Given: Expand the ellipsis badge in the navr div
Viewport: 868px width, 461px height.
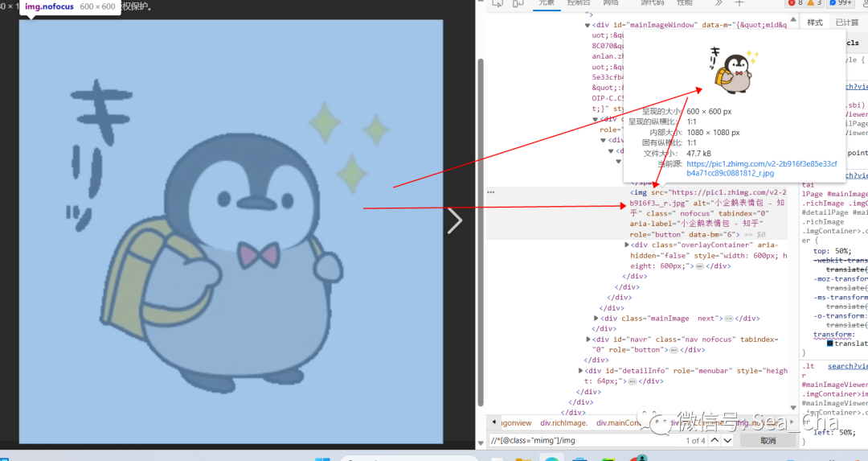Looking at the screenshot, I should [x=674, y=350].
